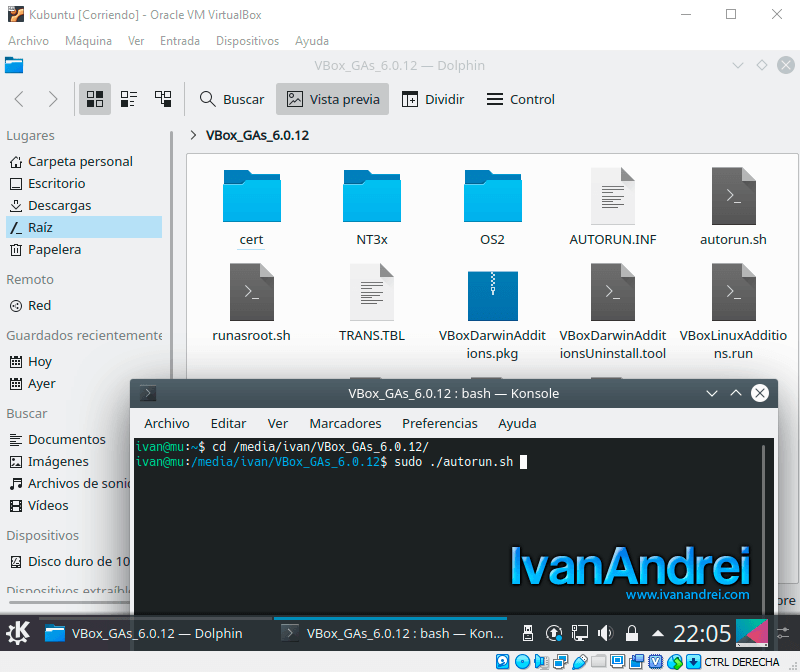Select the runasroot.sh script icon
Viewport: 800px width, 672px height.
coord(252,292)
